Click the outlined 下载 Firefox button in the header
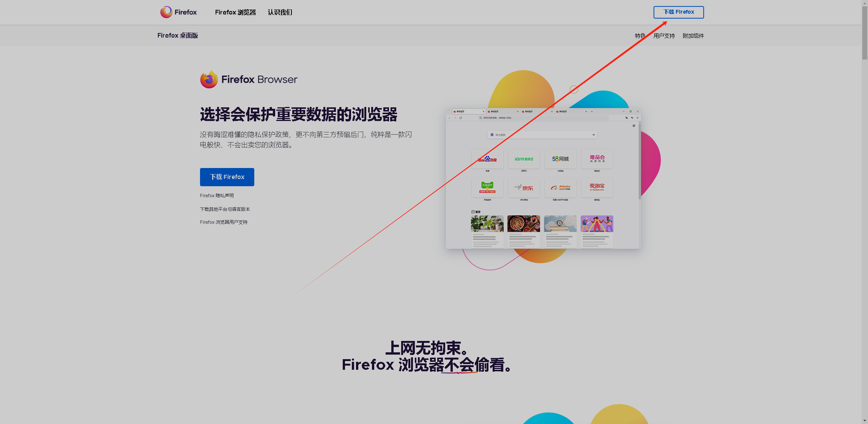 [x=679, y=12]
